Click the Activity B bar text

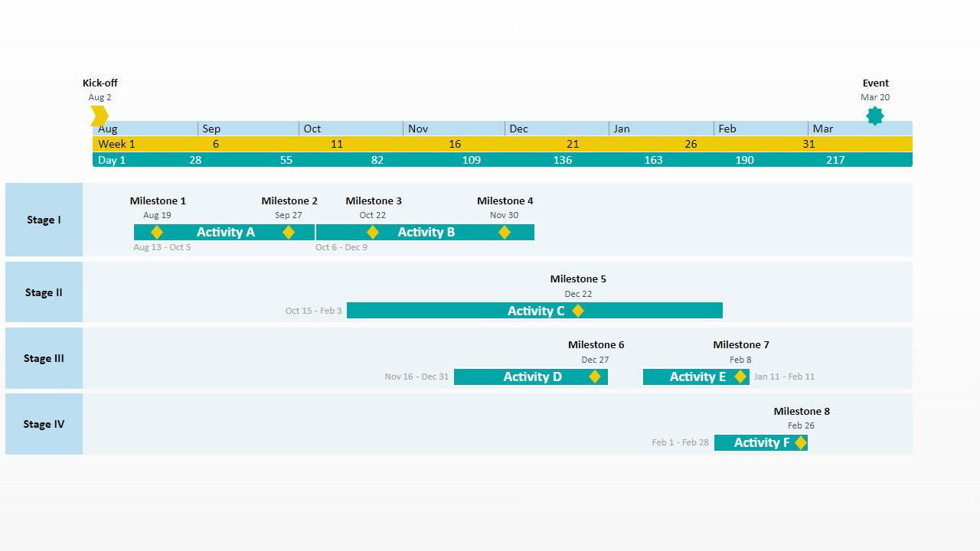point(426,233)
